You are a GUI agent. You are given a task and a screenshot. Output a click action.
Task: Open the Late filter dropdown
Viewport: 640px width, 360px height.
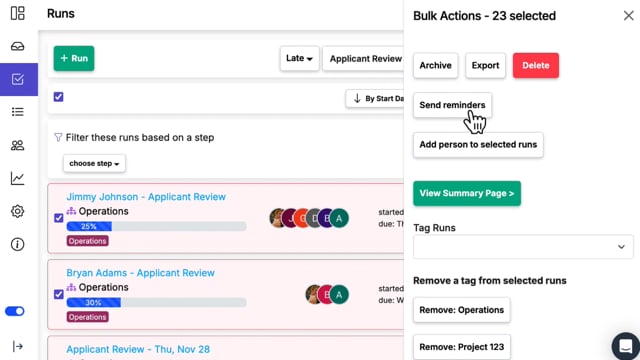pos(299,58)
